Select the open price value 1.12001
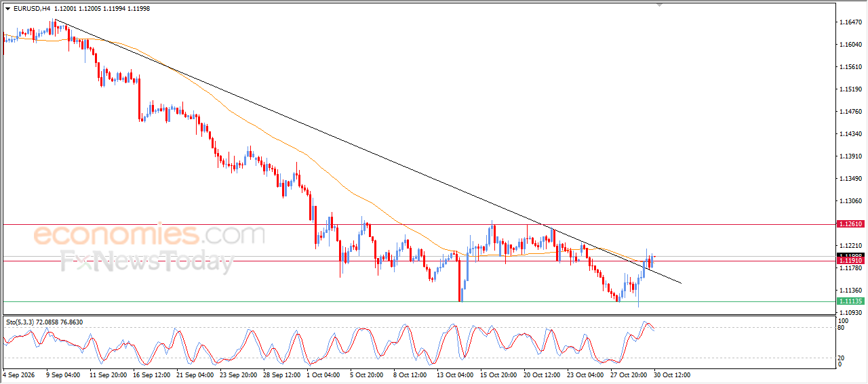868x384 pixels. (66, 9)
